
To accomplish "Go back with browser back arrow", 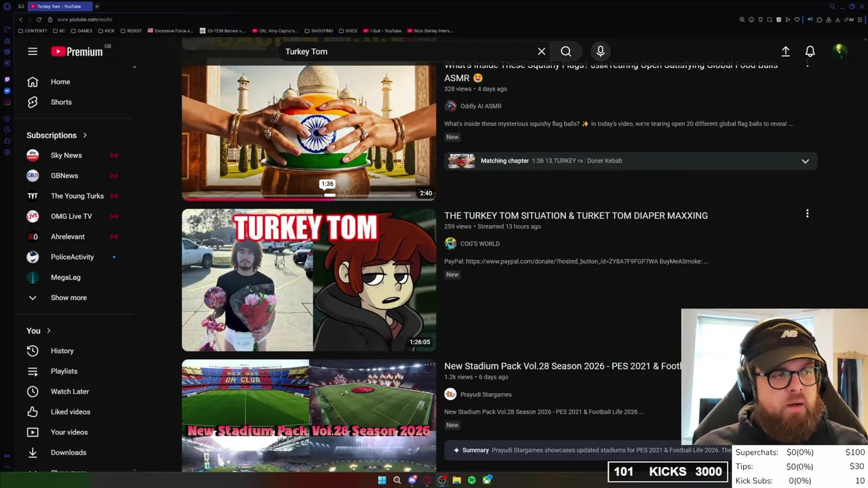I will [20, 20].
